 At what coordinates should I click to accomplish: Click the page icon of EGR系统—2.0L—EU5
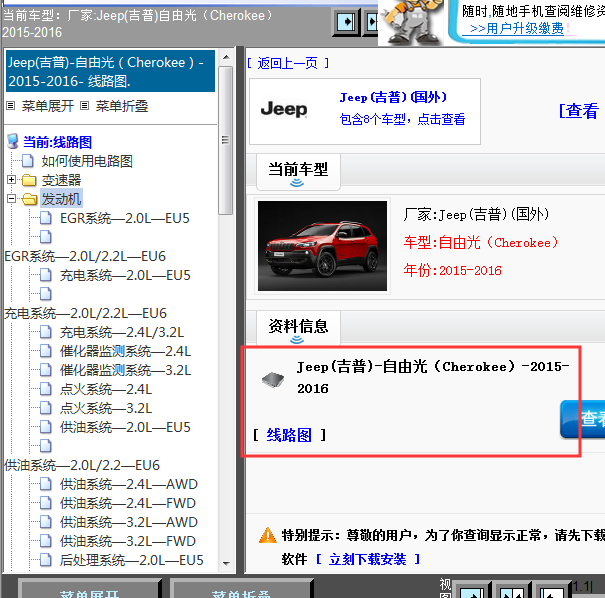click(46, 218)
